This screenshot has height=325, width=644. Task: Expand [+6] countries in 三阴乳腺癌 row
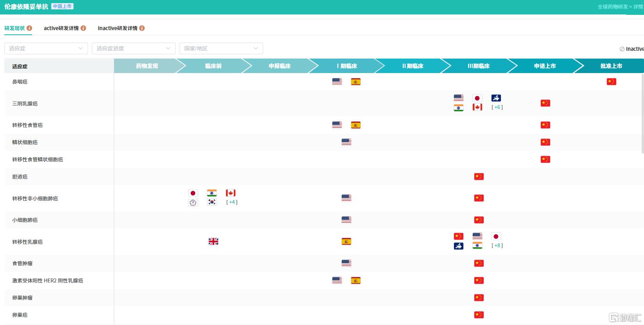click(497, 107)
